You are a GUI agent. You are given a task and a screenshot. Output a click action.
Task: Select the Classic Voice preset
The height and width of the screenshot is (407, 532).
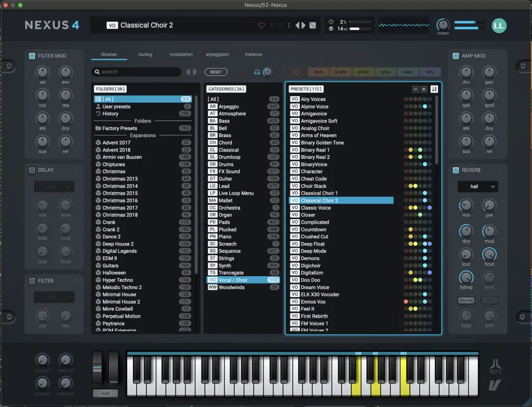pyautogui.click(x=341, y=208)
